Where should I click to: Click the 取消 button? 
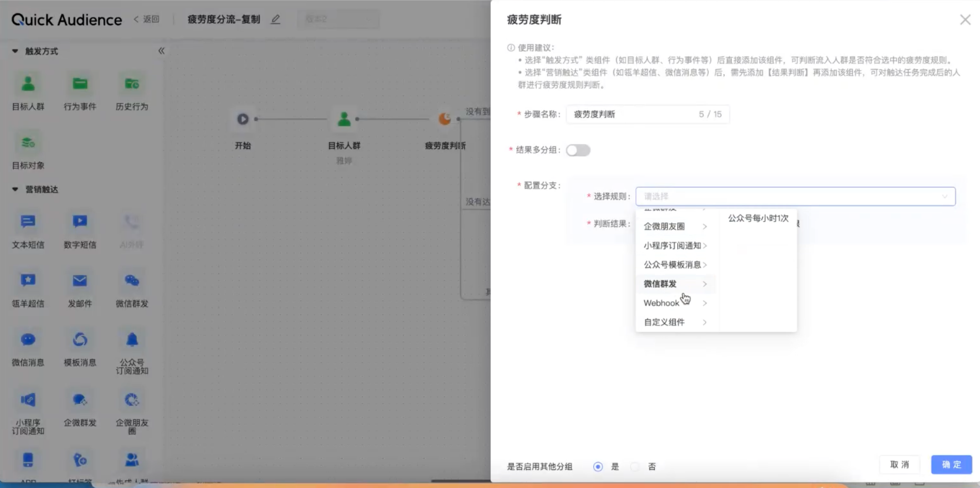[900, 465]
